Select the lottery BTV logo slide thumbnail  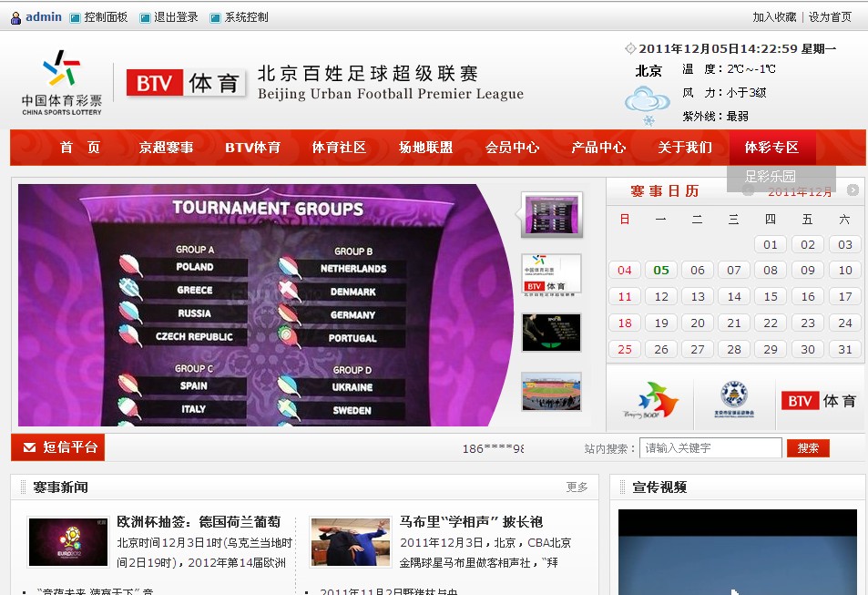[x=551, y=275]
